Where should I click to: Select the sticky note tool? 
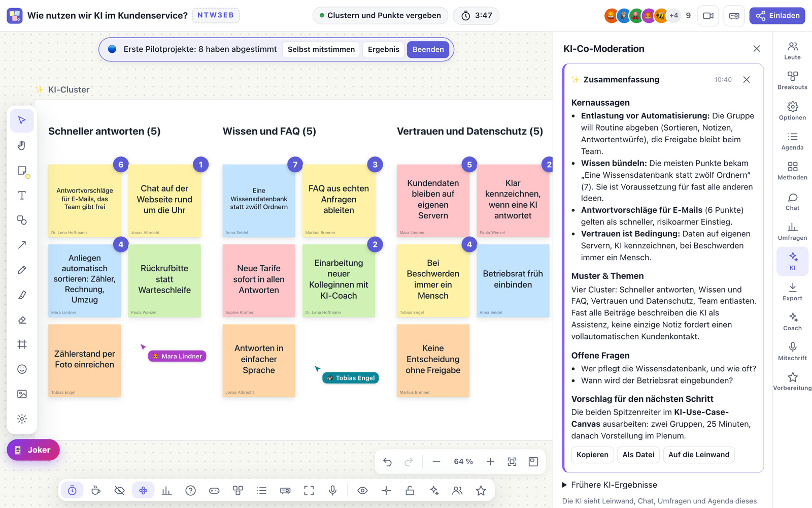click(x=22, y=171)
